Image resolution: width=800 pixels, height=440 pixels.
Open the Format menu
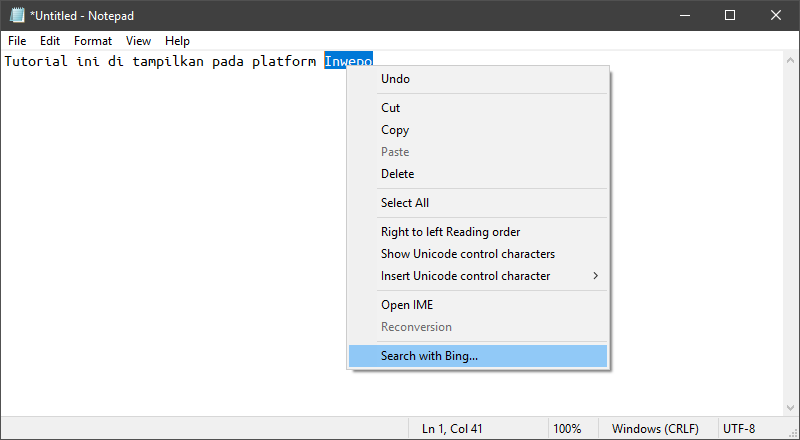click(x=93, y=41)
